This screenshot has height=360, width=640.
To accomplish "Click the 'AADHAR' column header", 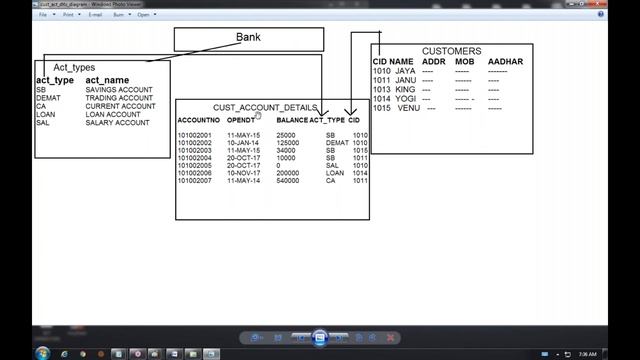I will pyautogui.click(x=505, y=62).
